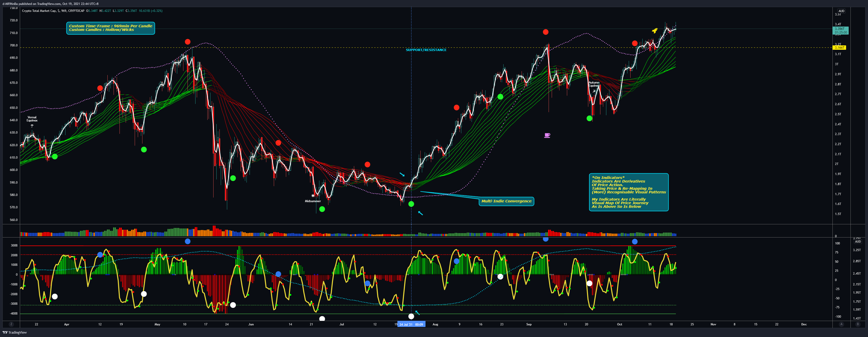Open the AUD currency selector on indicator pane
The image size is (868, 337).
click(x=858, y=242)
